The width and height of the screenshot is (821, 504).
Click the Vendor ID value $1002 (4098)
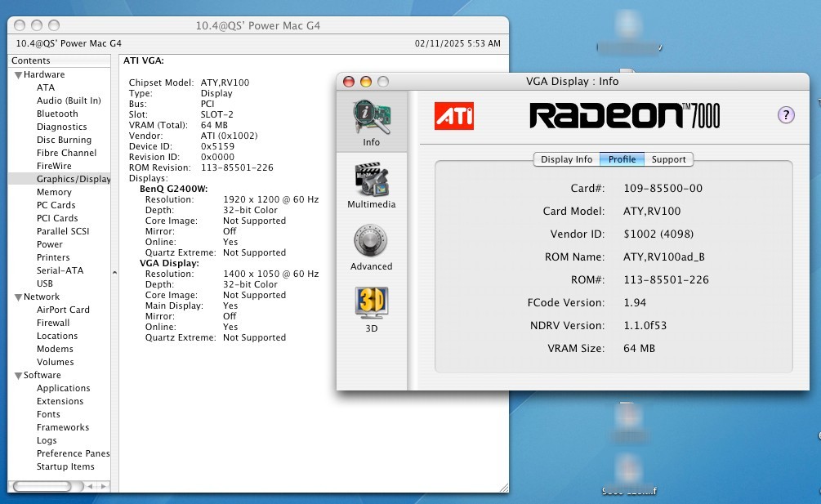coord(658,234)
